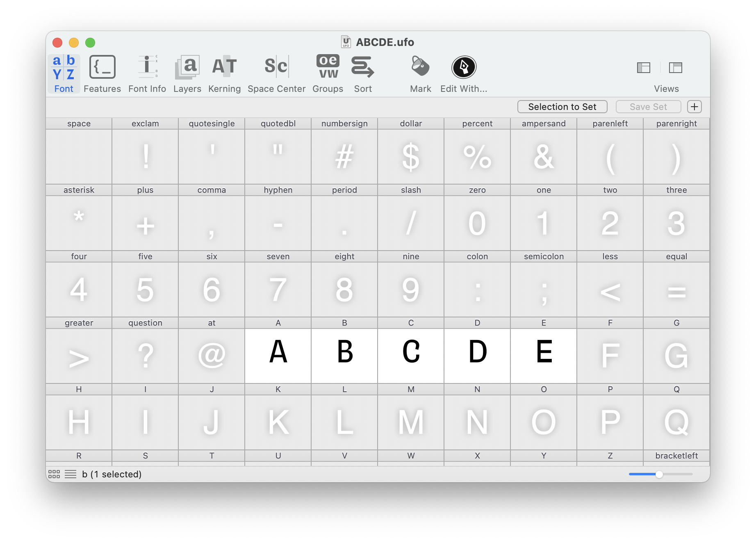Click the 'b (1 selected)' status text
Viewport: 756px width, 543px height.
[112, 474]
